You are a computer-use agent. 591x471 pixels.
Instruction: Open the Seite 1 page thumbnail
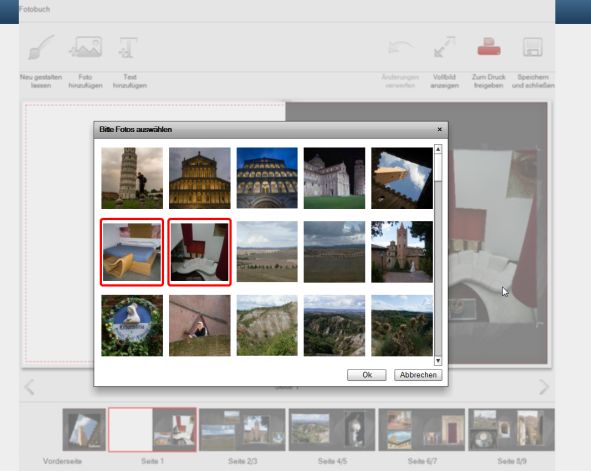[152, 430]
